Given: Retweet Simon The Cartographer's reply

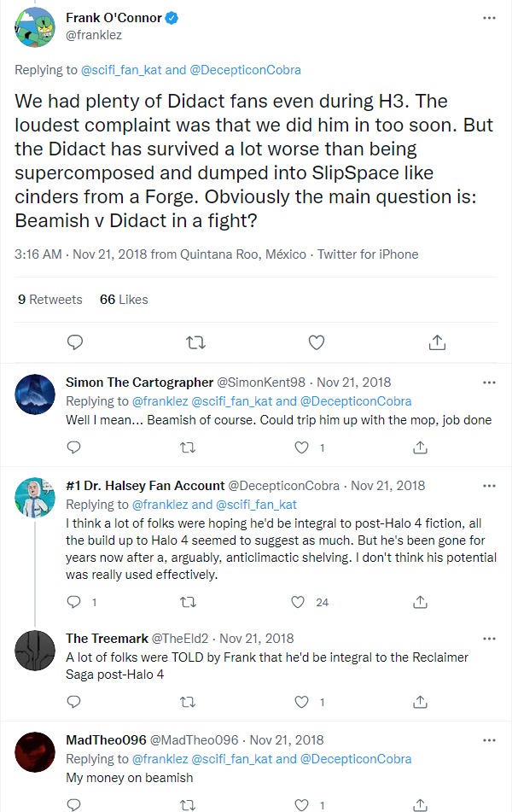Looking at the screenshot, I should 189,447.
